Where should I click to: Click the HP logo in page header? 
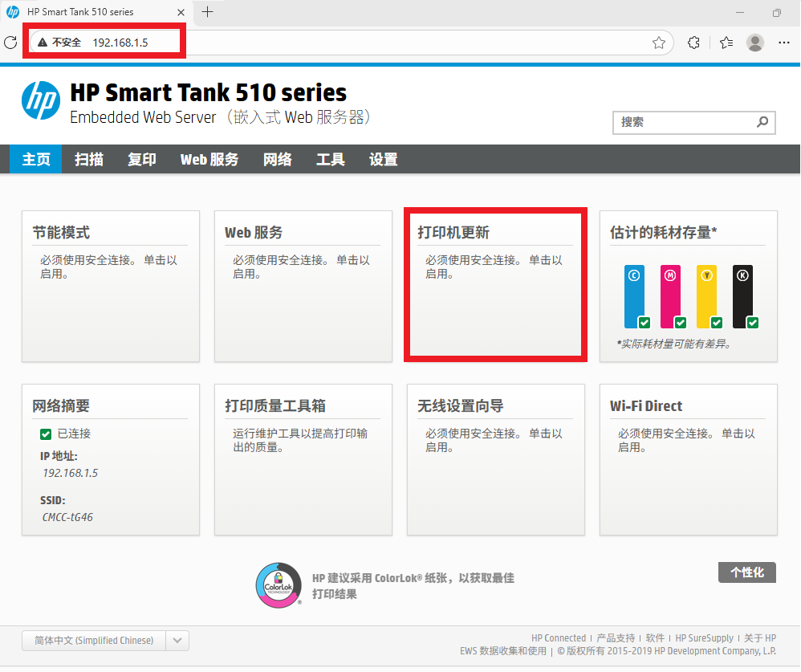point(40,100)
